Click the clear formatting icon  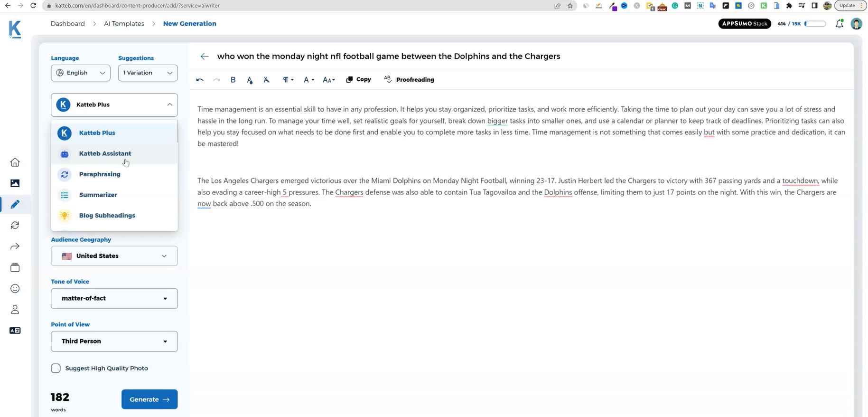click(266, 80)
